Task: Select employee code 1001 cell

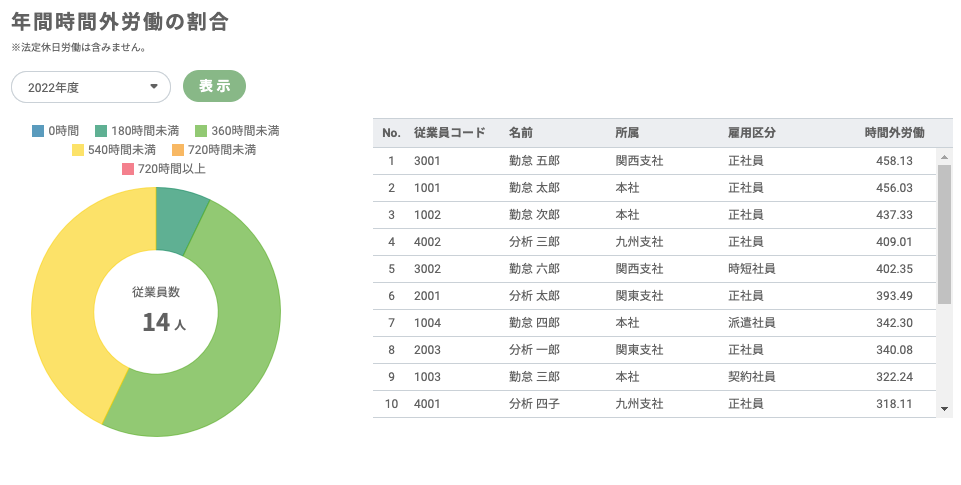Action: click(427, 188)
